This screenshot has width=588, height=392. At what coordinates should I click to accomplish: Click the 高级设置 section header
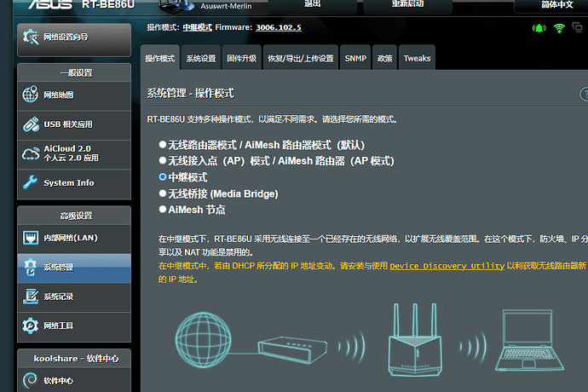pyautogui.click(x=76, y=216)
